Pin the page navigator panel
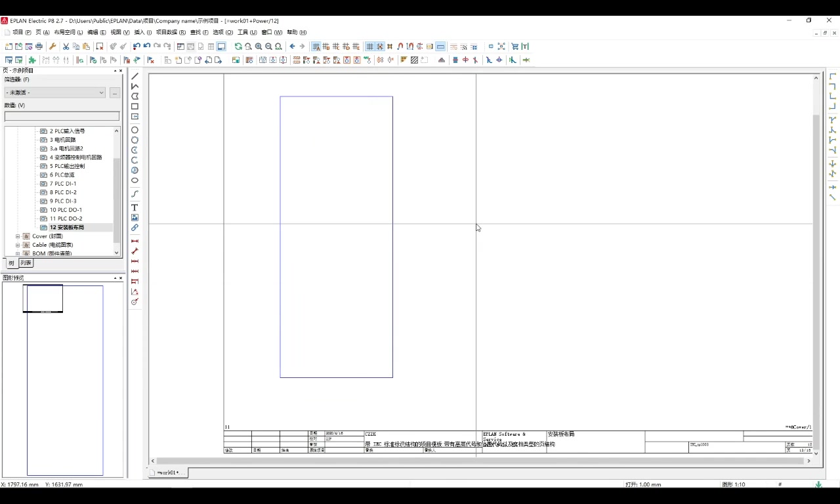Viewport: 840px width, 504px height. pos(115,71)
